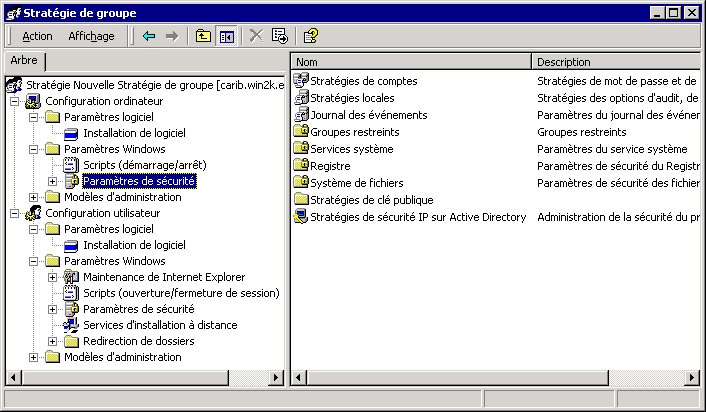Click Scripts (ouverture/fermeture de session) icon
Viewport: 706px width, 412px height.
click(x=71, y=293)
